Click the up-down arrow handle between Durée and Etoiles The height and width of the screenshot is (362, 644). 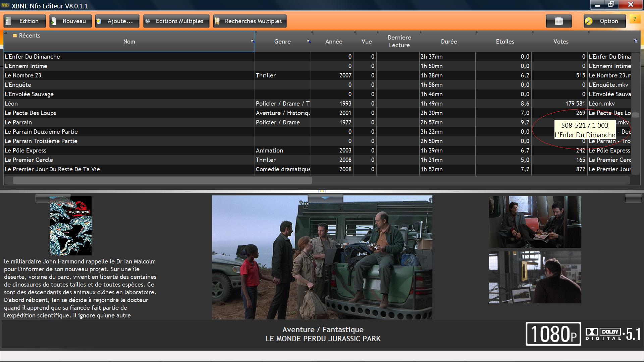coord(477,33)
